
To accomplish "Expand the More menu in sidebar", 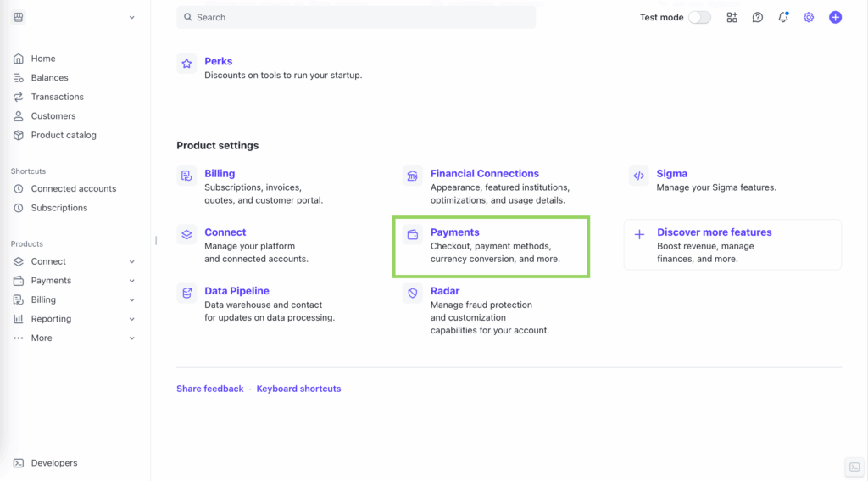I will point(131,338).
